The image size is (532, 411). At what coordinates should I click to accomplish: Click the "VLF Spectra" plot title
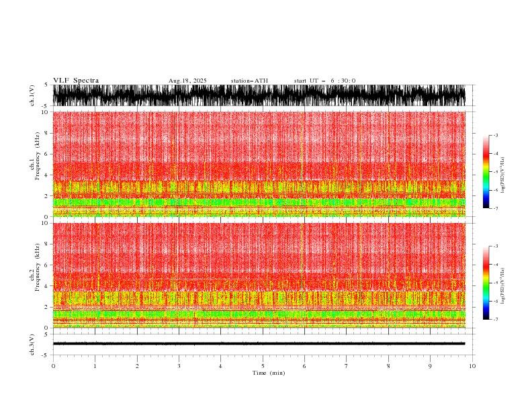pos(76,81)
